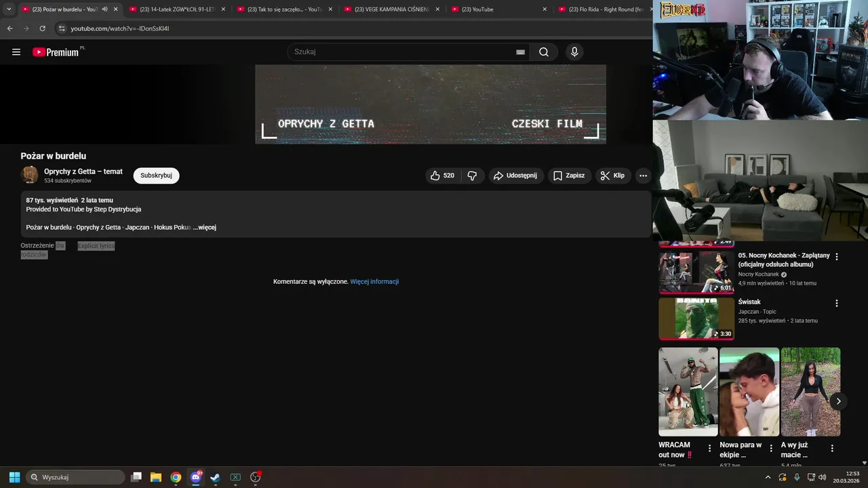Open Więcej informacji link about comments
Viewport: 868px width, 488px height.
[374, 281]
